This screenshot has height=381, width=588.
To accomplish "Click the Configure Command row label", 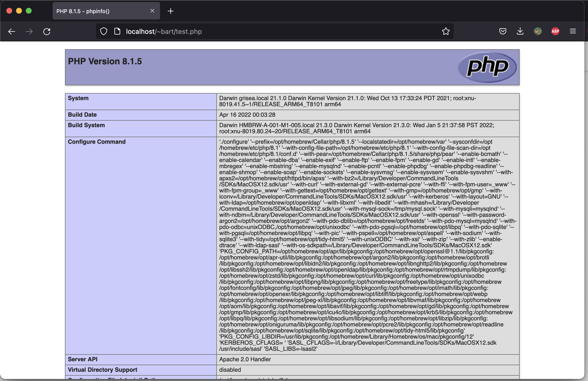I will pos(97,142).
